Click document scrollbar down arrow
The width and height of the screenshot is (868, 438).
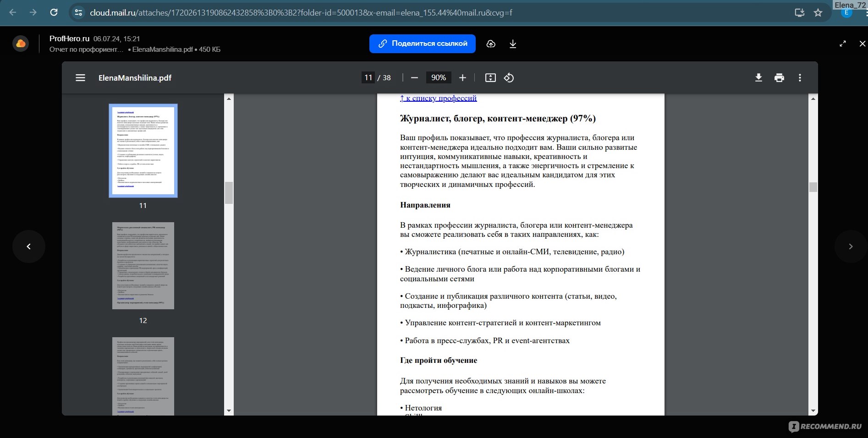pyautogui.click(x=813, y=411)
